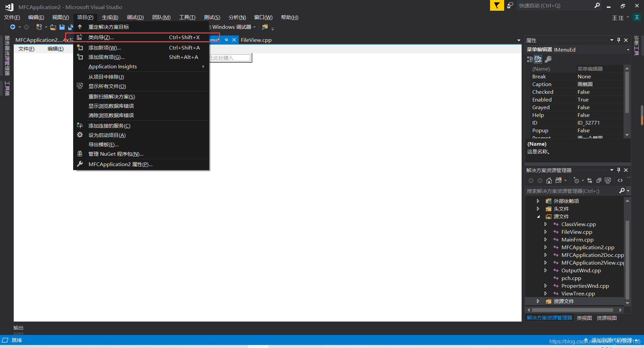Image resolution: width=644 pixels, height=348 pixels.
Task: Select 添加新项(W)... menu entry
Action: point(141,48)
